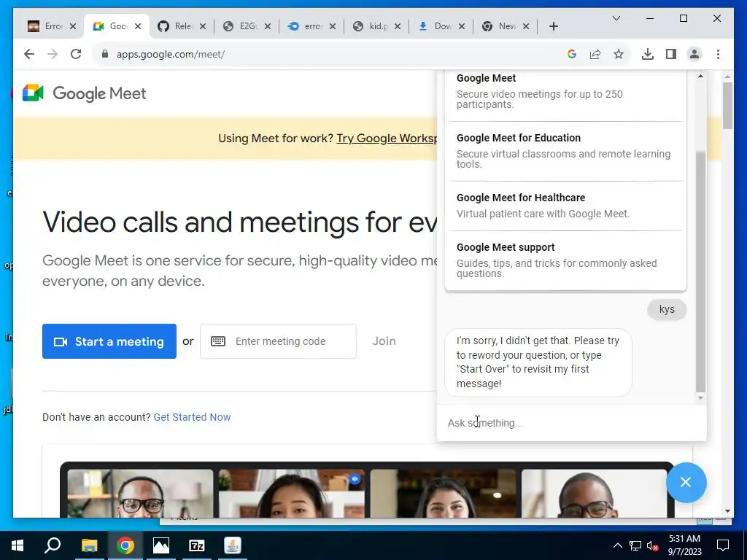
Task: Open the Java app in taskbar
Action: pos(233,545)
